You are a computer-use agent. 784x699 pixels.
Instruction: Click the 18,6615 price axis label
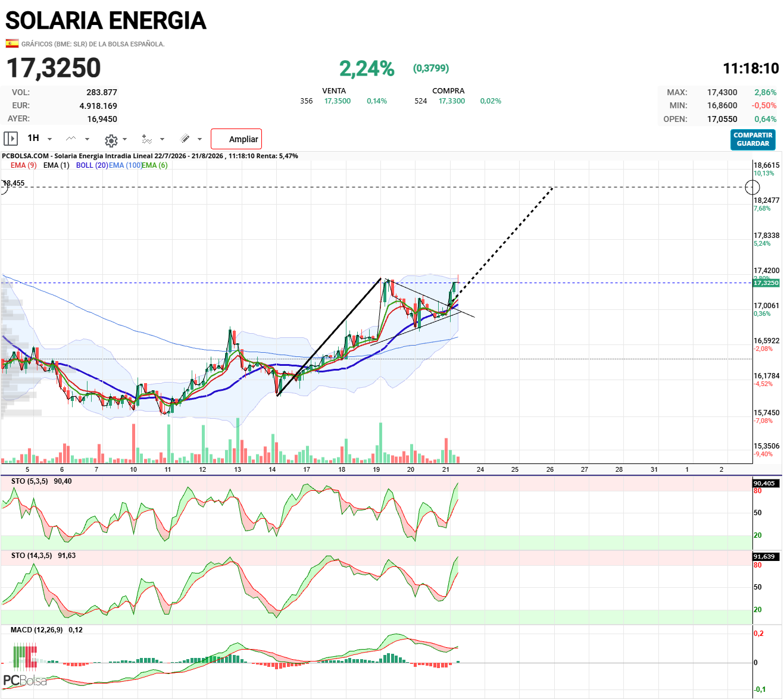[x=766, y=165]
